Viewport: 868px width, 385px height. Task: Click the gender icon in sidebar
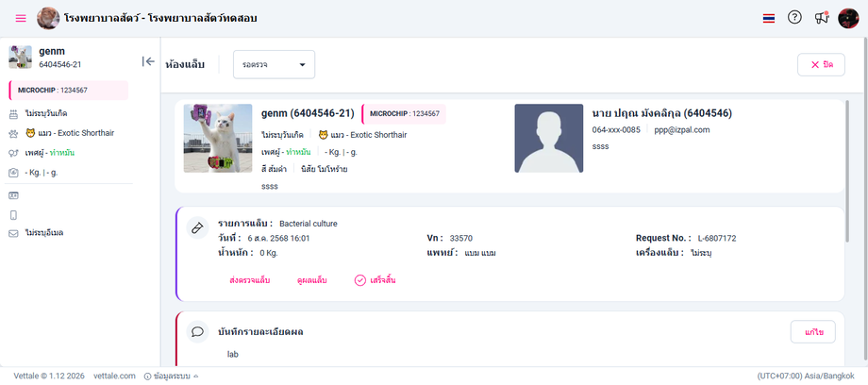[x=14, y=153]
